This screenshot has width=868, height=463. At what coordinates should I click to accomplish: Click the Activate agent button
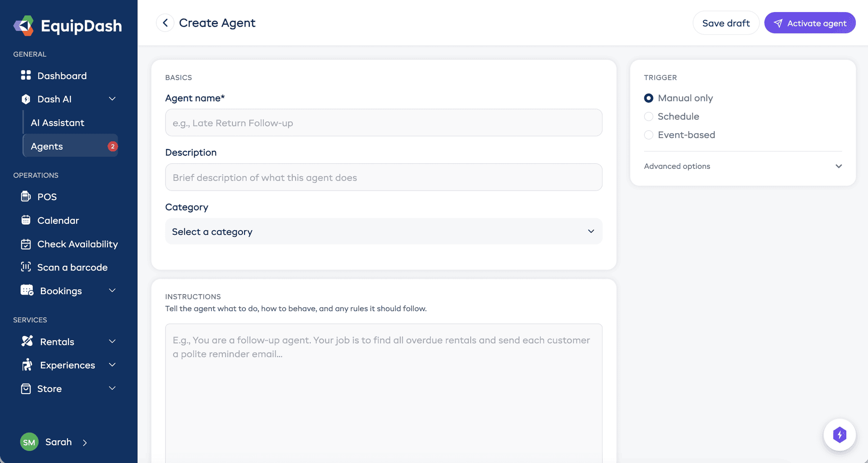pyautogui.click(x=810, y=23)
